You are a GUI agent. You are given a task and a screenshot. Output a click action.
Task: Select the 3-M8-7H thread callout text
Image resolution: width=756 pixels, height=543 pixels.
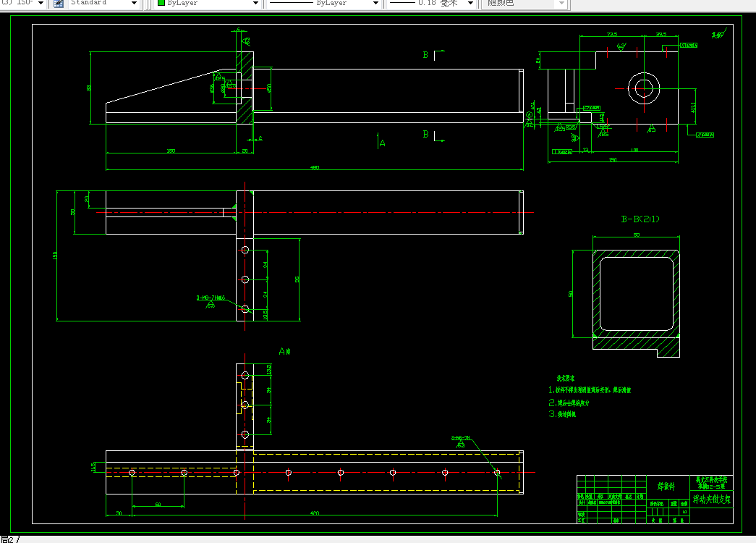(x=211, y=298)
